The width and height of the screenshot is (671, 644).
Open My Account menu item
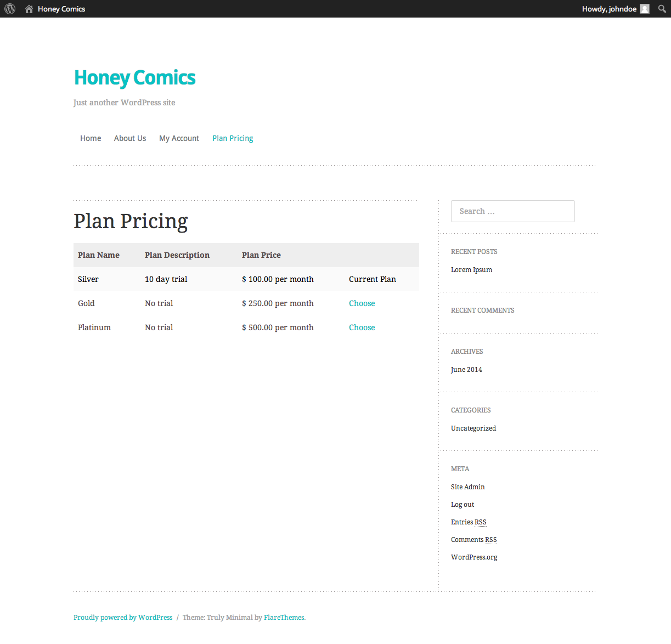tap(179, 138)
